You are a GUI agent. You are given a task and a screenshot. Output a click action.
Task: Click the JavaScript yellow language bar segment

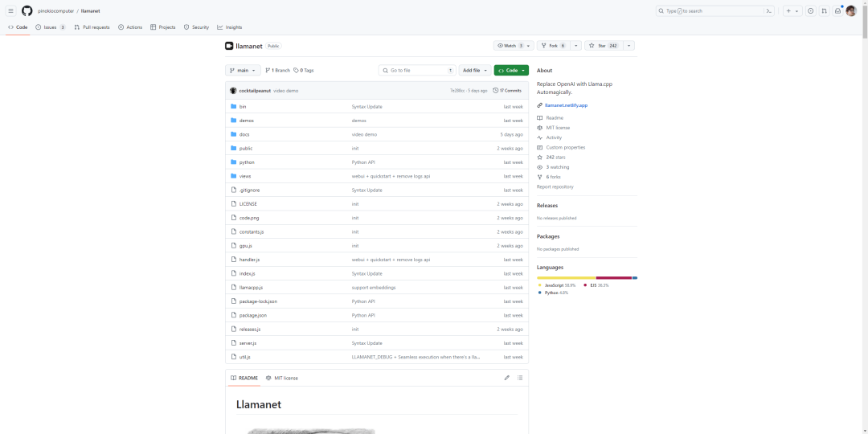pos(567,278)
